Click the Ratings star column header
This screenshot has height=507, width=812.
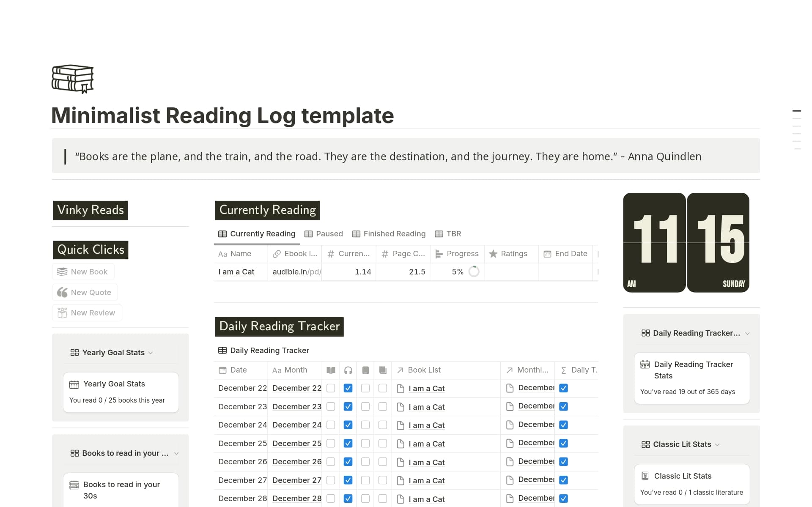[x=511, y=254]
